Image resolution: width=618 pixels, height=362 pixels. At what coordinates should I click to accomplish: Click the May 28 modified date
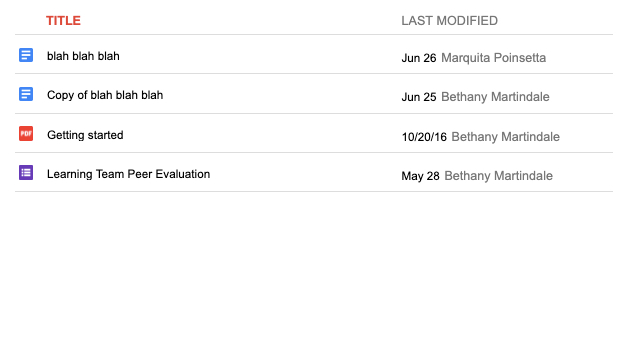pyautogui.click(x=420, y=176)
